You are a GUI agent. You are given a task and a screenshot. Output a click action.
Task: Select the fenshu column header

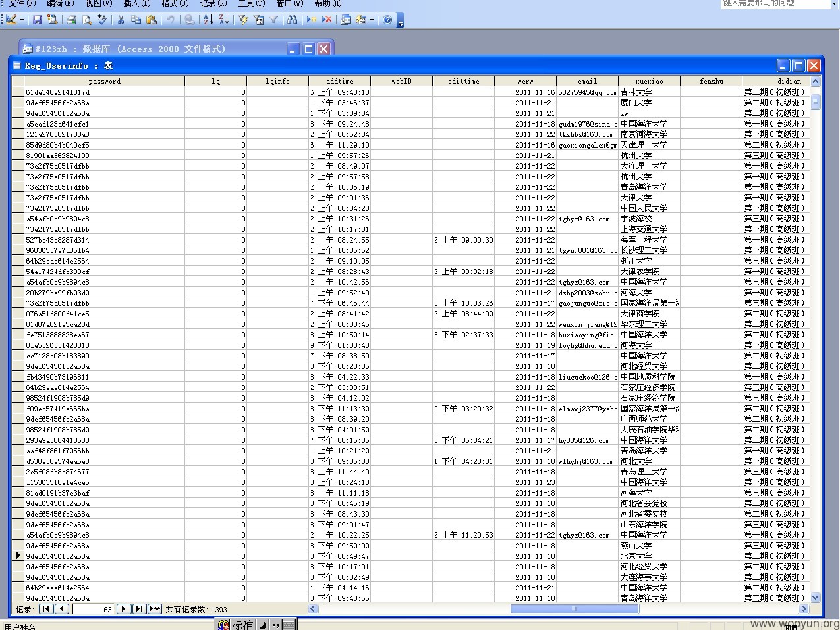click(711, 81)
